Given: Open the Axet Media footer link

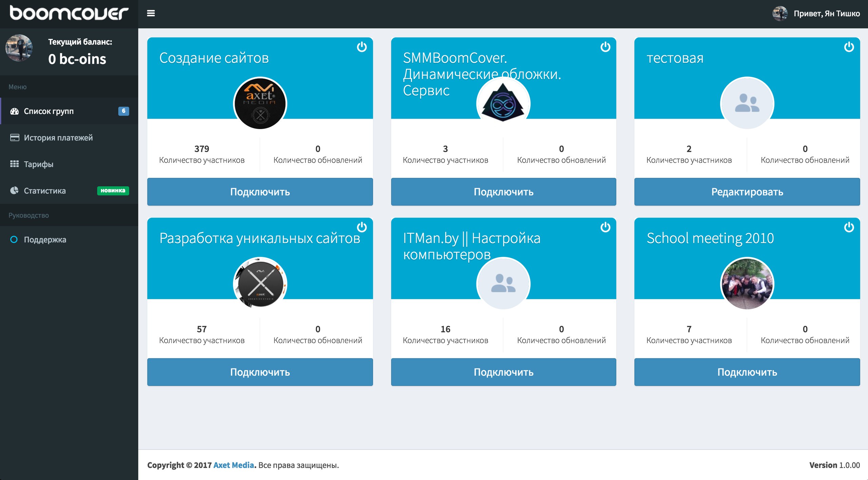Looking at the screenshot, I should point(234,465).
